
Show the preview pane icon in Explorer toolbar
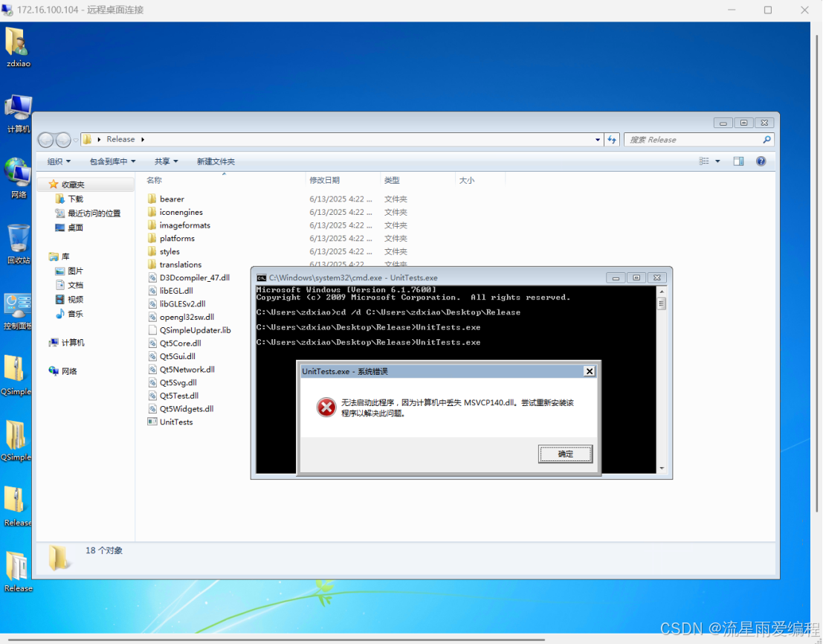coord(738,161)
